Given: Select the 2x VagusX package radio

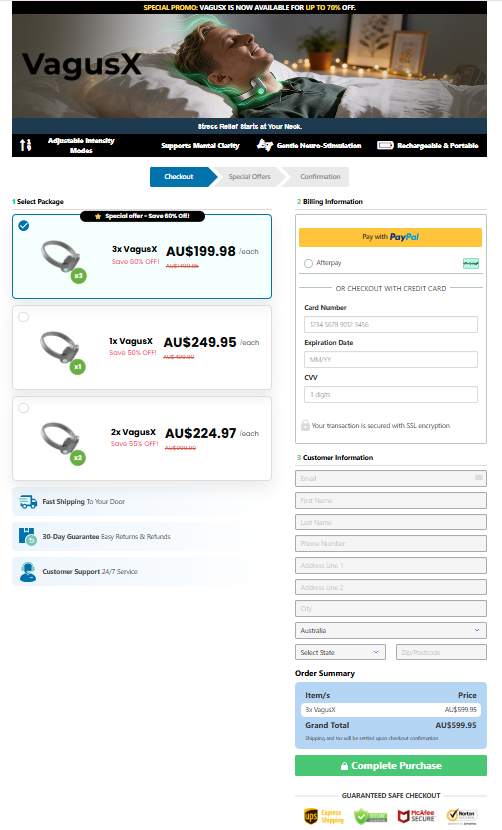Looking at the screenshot, I should (23, 408).
